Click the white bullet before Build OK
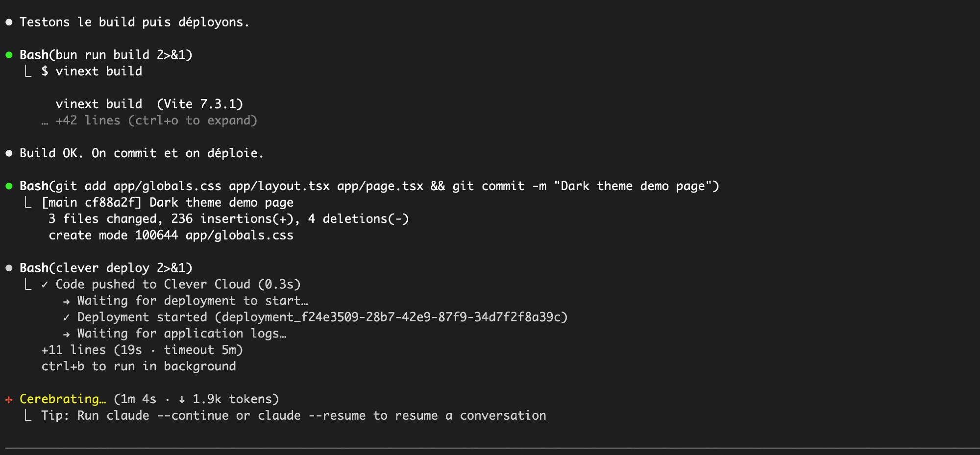 9,153
